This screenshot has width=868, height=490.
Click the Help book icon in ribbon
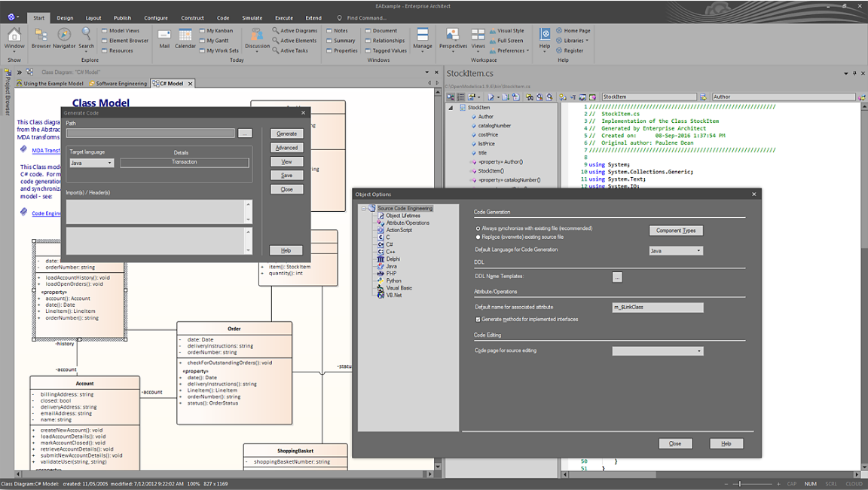click(x=545, y=35)
